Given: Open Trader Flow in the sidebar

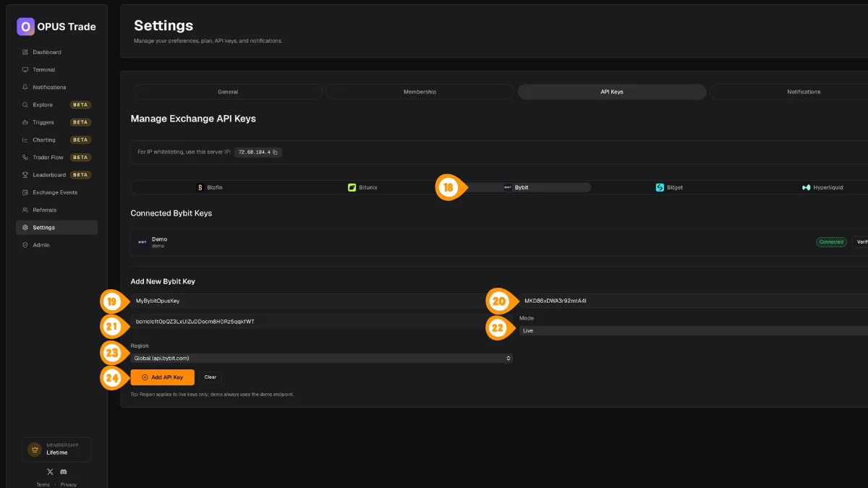Looking at the screenshot, I should [56, 157].
